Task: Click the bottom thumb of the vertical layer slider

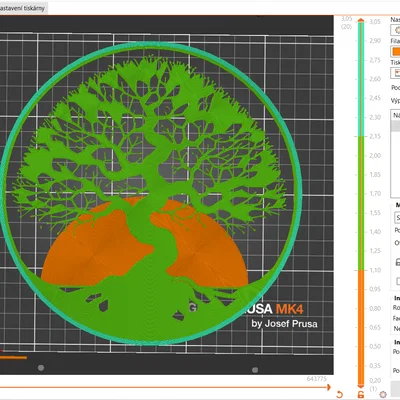Action: pos(361,386)
